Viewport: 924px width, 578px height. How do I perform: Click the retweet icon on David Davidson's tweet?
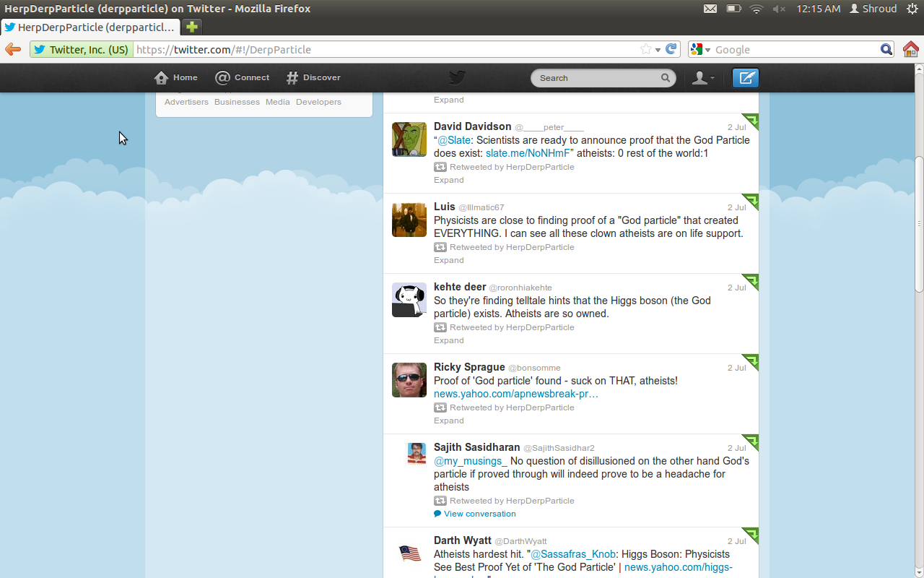pyautogui.click(x=440, y=167)
